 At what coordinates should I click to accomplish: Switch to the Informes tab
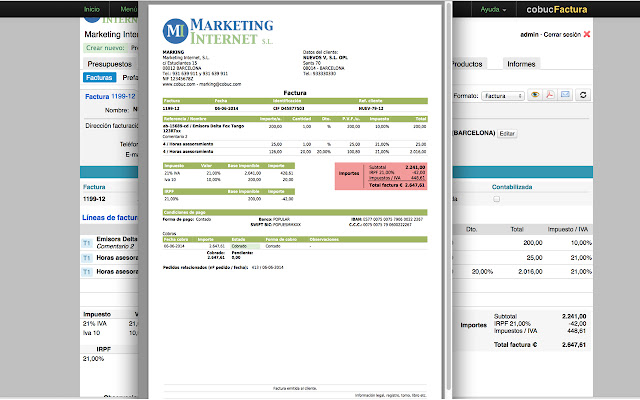point(520,63)
